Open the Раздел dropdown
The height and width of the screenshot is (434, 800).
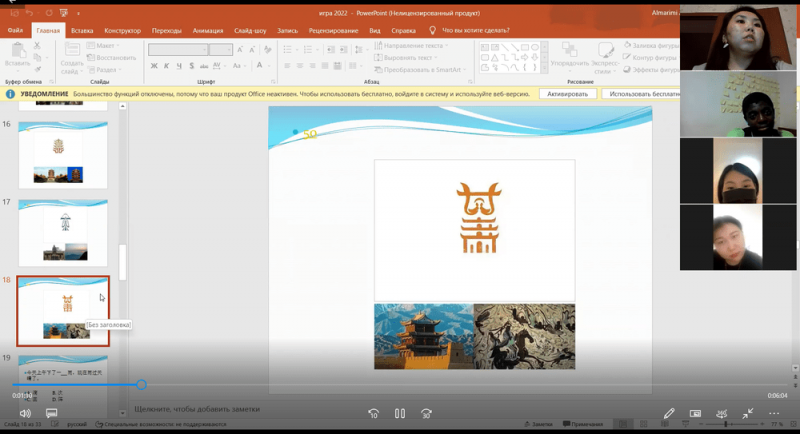[x=105, y=70]
